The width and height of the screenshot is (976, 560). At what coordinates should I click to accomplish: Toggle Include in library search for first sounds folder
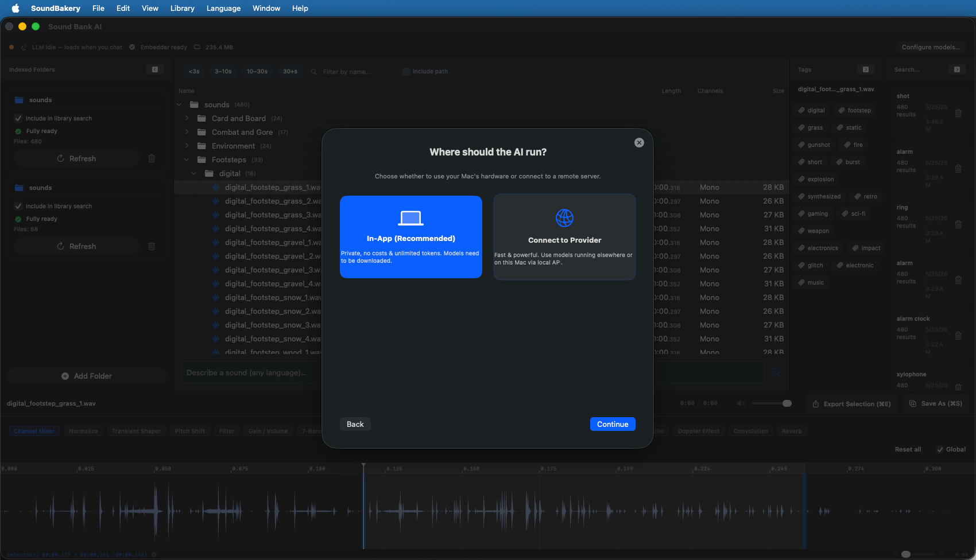click(18, 118)
